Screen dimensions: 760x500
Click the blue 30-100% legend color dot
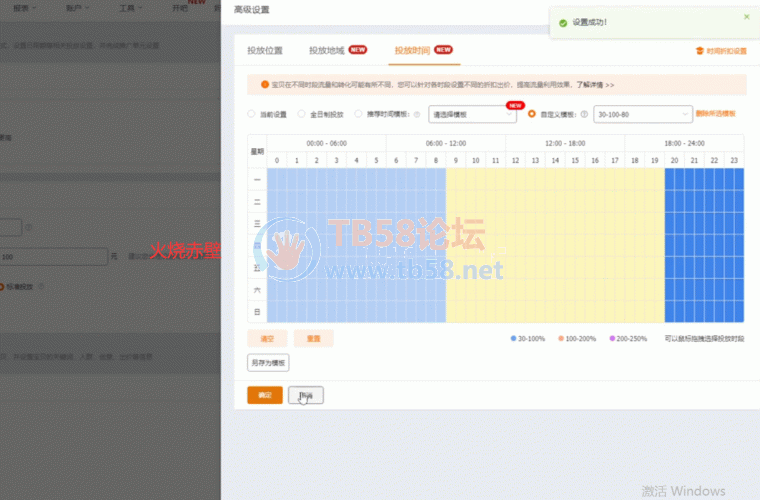[x=513, y=339]
